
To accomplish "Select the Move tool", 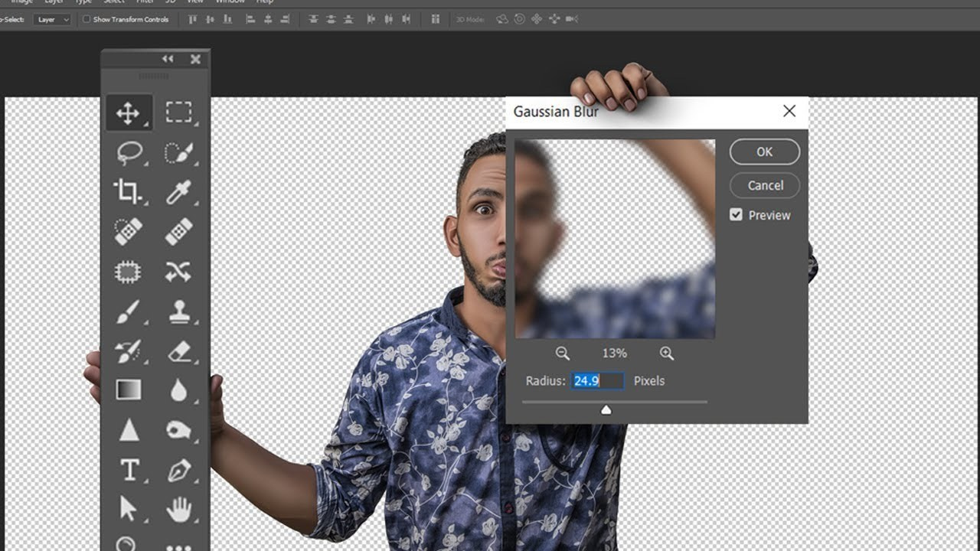I will (x=128, y=113).
